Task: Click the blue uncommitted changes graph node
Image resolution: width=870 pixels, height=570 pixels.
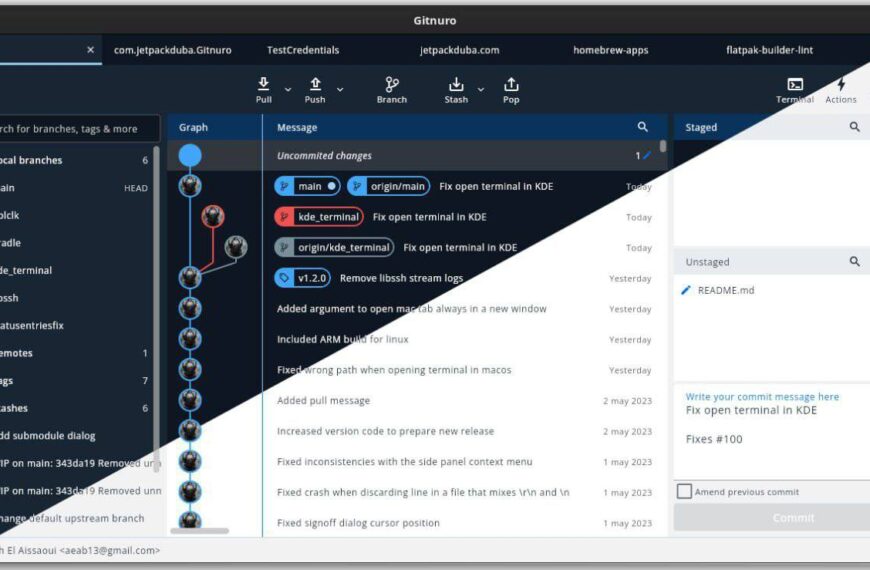Action: (190, 155)
